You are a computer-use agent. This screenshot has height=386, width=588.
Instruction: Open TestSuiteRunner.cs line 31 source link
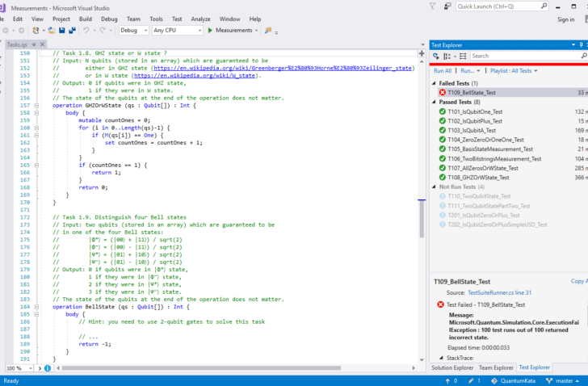click(499, 292)
